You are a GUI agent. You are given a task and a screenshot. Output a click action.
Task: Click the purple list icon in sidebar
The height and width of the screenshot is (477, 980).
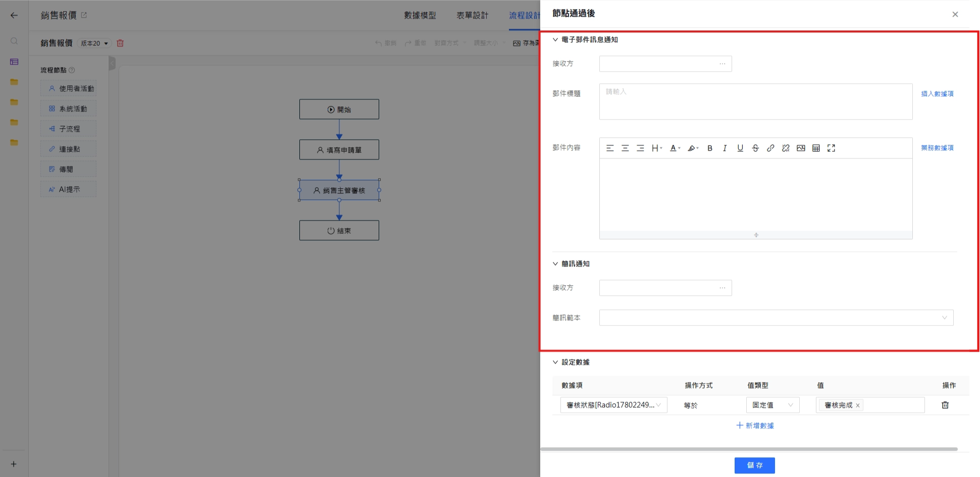(x=14, y=62)
